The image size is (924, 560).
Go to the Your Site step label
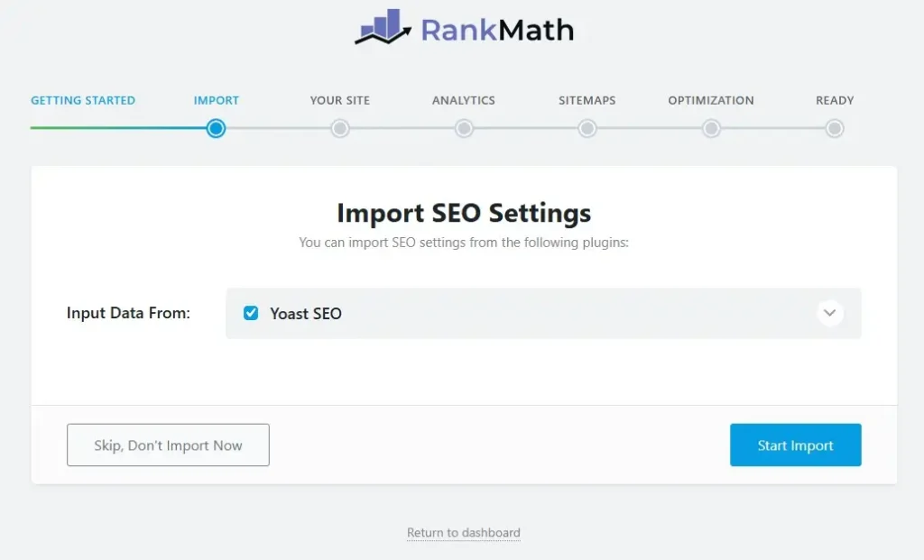click(x=340, y=100)
